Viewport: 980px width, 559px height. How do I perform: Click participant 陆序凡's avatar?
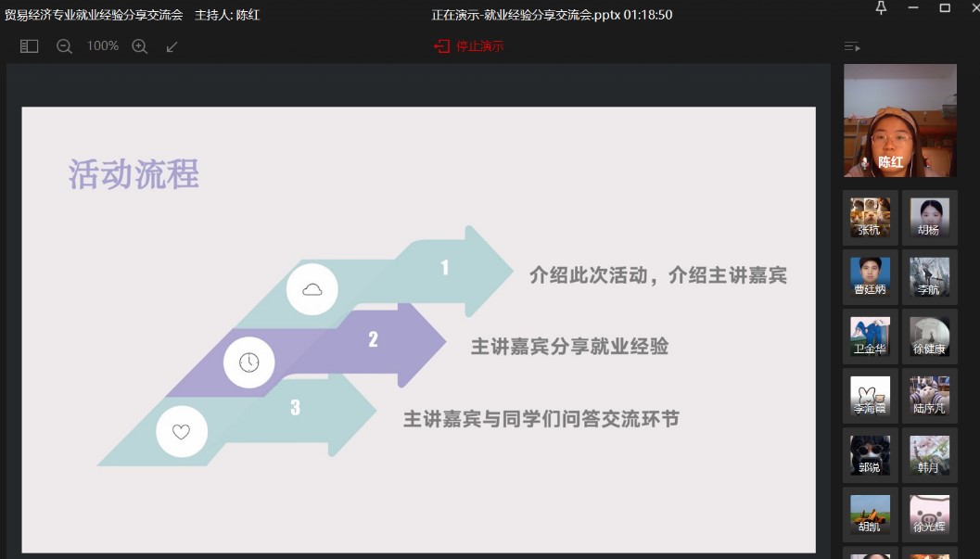[x=929, y=396]
